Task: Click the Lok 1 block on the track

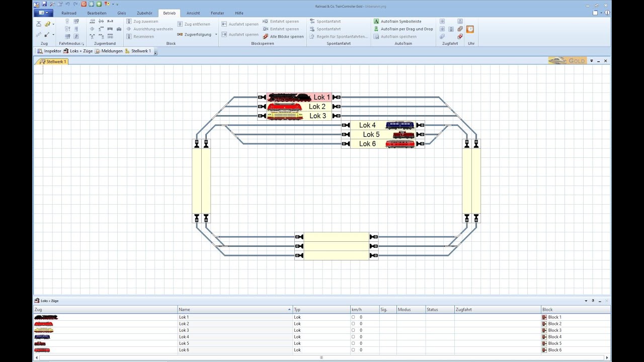Action: tap(299, 97)
